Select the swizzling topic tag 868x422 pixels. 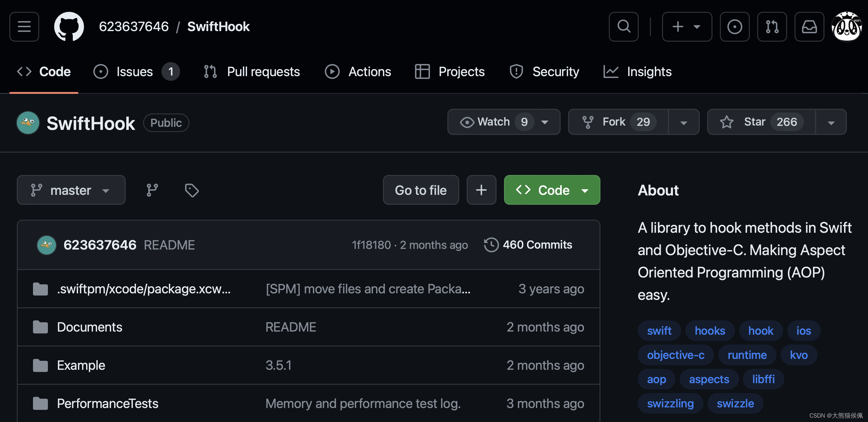click(x=670, y=403)
